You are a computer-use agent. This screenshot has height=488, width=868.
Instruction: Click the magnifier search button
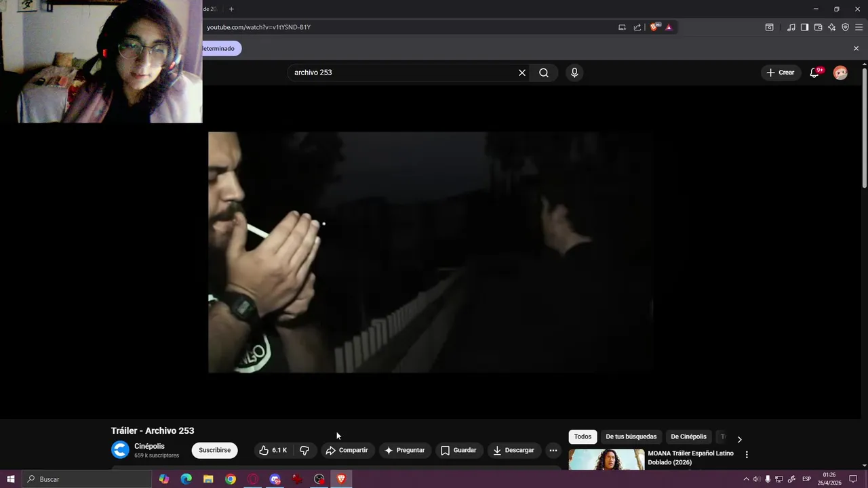[544, 73]
